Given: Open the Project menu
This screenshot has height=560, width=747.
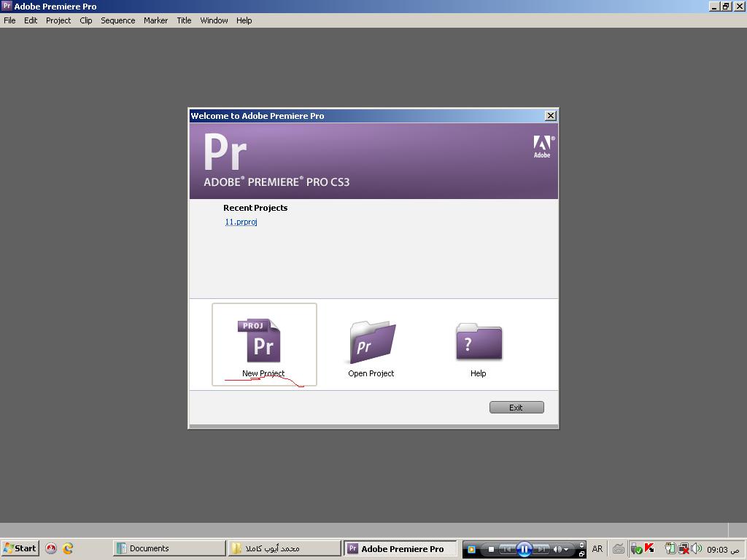Looking at the screenshot, I should (58, 20).
